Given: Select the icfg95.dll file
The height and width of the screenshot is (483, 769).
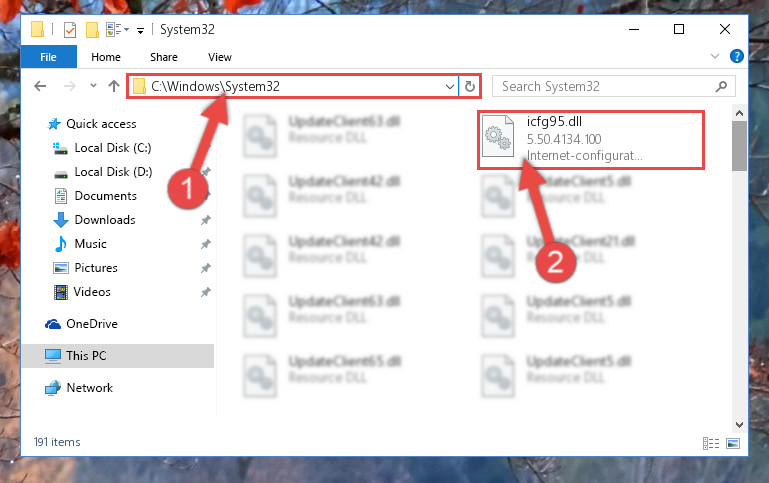Looking at the screenshot, I should [590, 140].
